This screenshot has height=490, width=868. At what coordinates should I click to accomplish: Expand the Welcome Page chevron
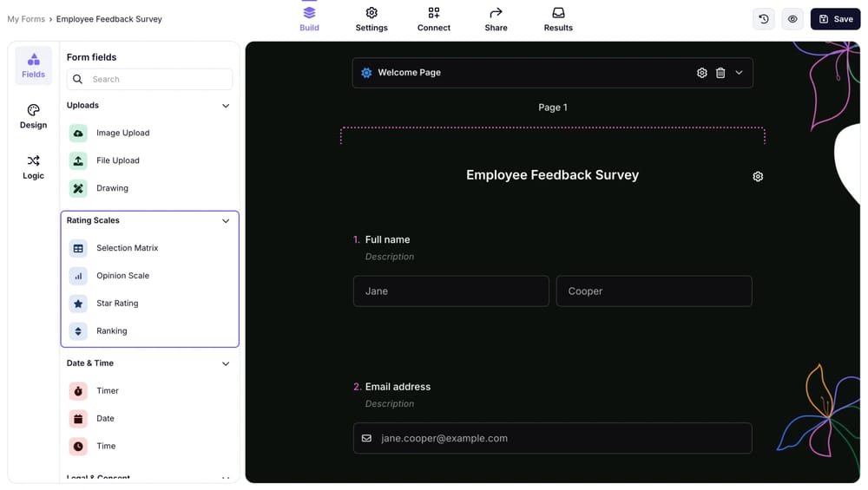(739, 73)
